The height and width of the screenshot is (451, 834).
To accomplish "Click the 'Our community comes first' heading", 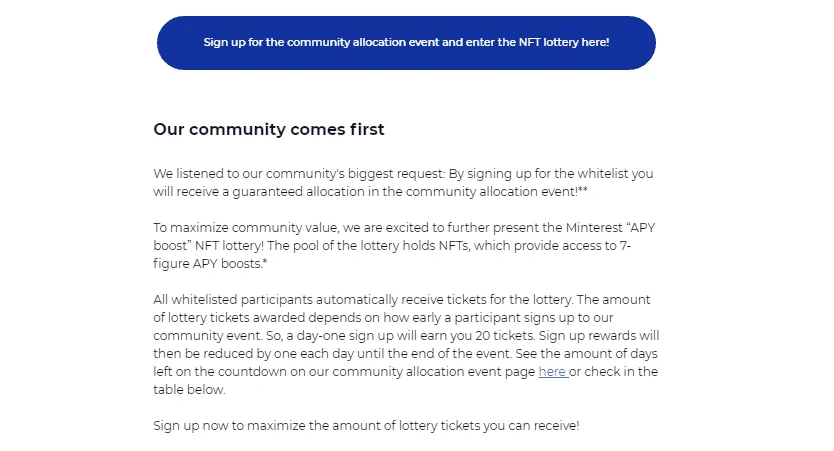I will (x=269, y=129).
